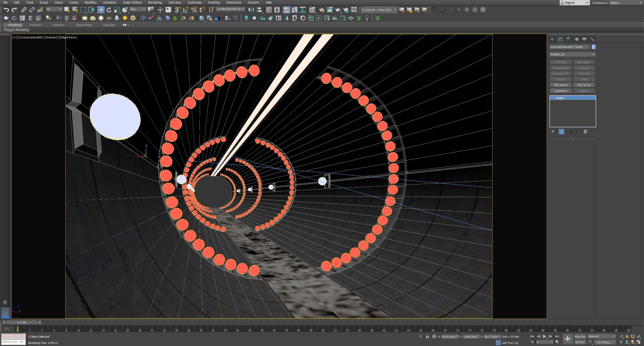Viewport: 644px width, 346px height.
Task: Open the Hierarchy command panel tab
Action: click(568, 39)
